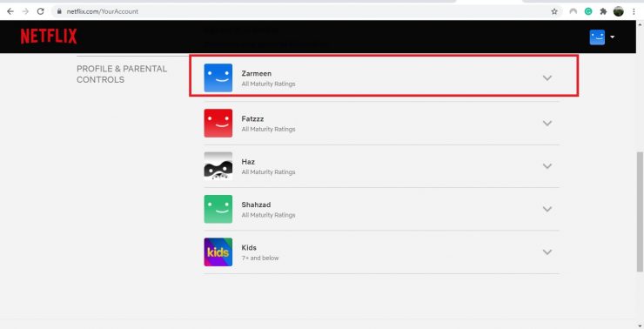Go back using the browser back arrow
Screen dimensions: 644x329
[10, 11]
